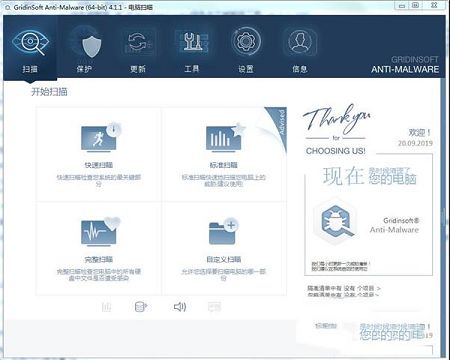Click the date text 20.09.2019
Image resolution: width=450 pixels, height=360 pixels.
pyautogui.click(x=415, y=143)
